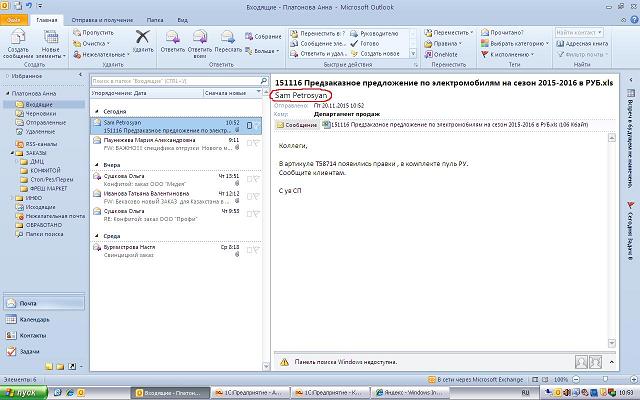Click the Ответить и удал. quick step
This screenshot has height=400, width=640.
click(319, 53)
